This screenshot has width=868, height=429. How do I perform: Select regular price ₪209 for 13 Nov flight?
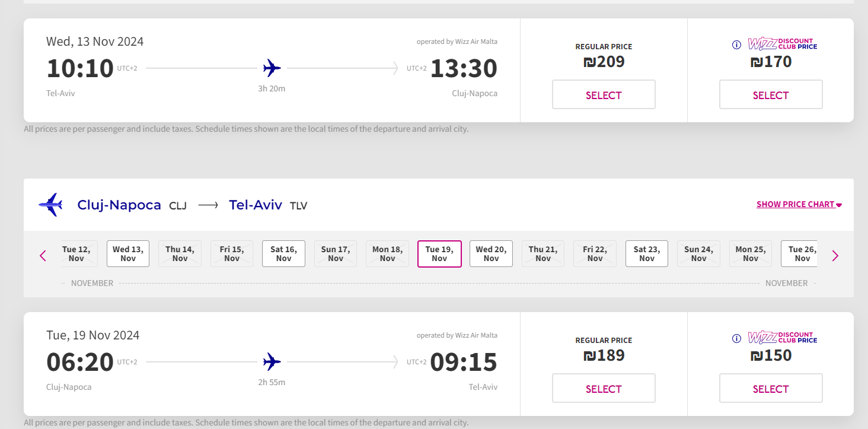(604, 95)
